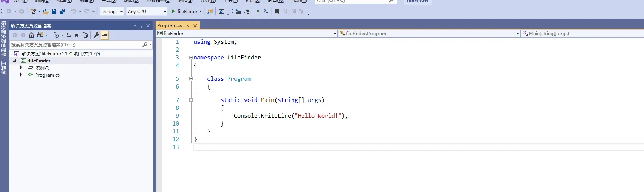Viewport: 644px width, 192px height.
Task: Open the fileFinder project navigation dropdown
Action: pos(335,34)
